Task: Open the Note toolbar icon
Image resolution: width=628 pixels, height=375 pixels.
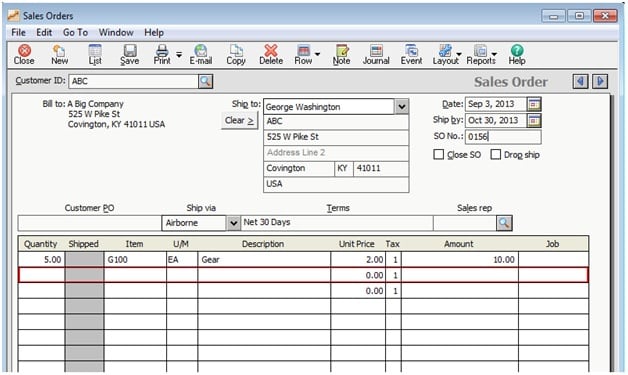Action: [342, 54]
